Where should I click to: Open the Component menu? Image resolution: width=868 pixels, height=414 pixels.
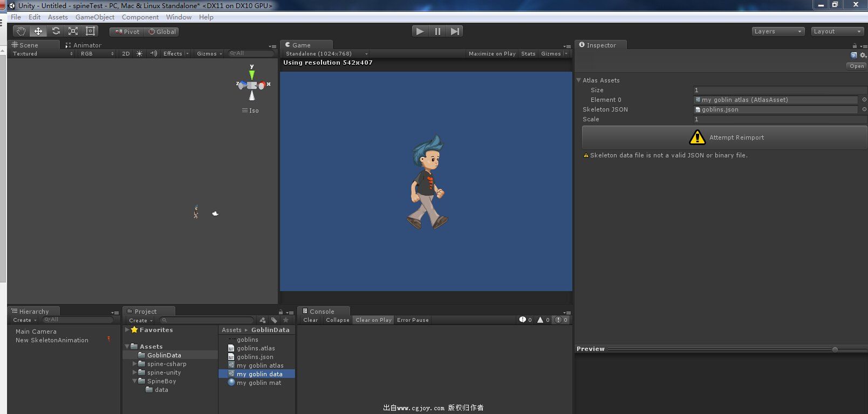point(140,17)
